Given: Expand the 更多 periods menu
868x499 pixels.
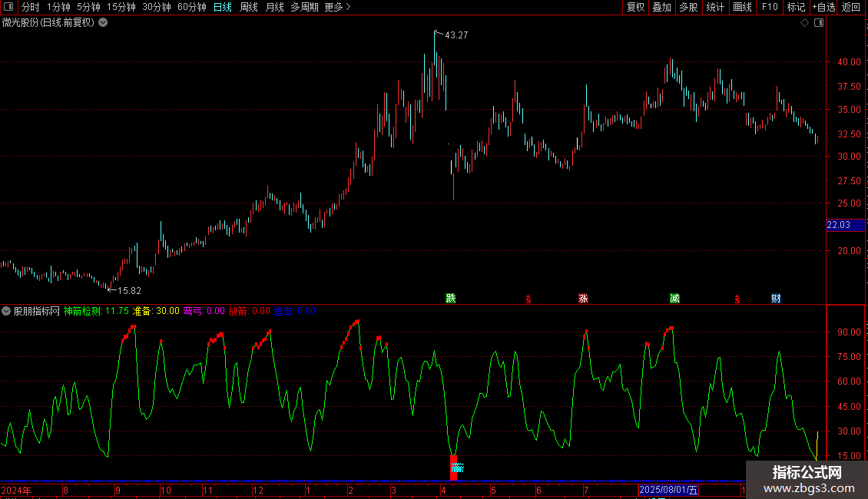Looking at the screenshot, I should [338, 7].
